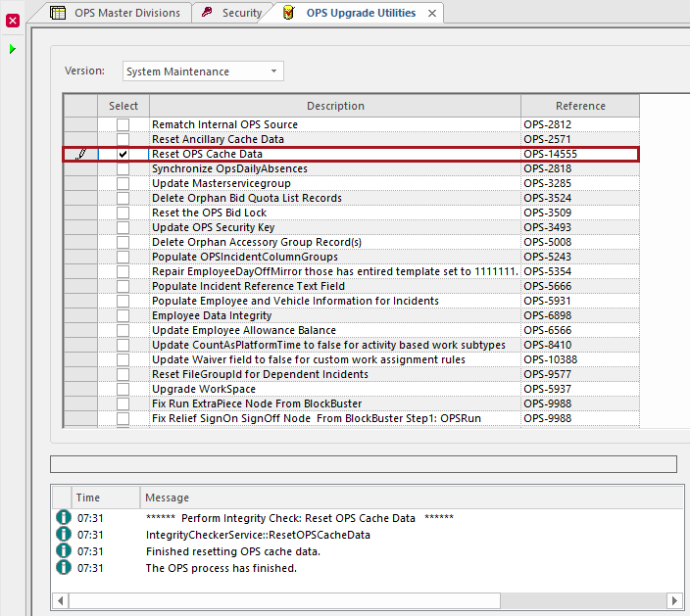Click the green run arrow icon
Image resolution: width=690 pixels, height=616 pixels.
click(x=13, y=49)
